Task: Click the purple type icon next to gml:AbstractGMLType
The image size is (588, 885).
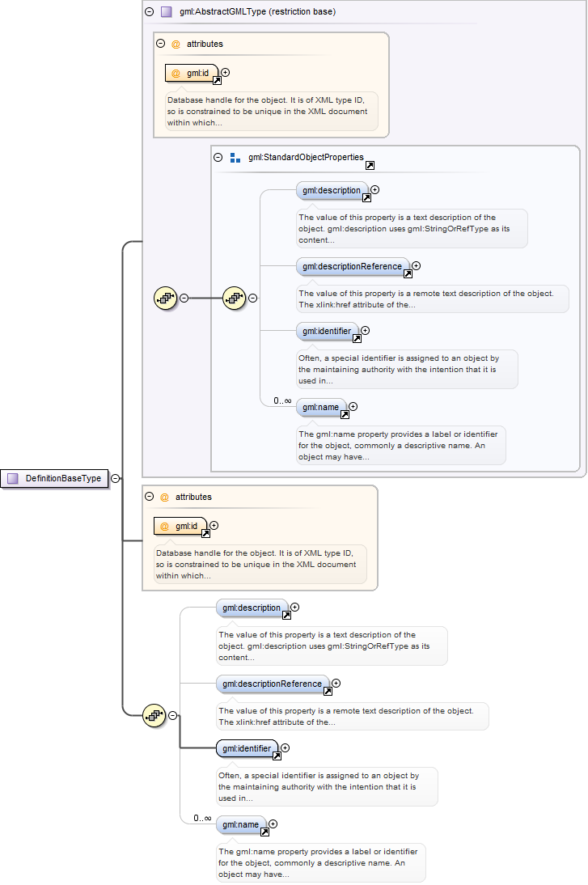Action: click(x=166, y=12)
